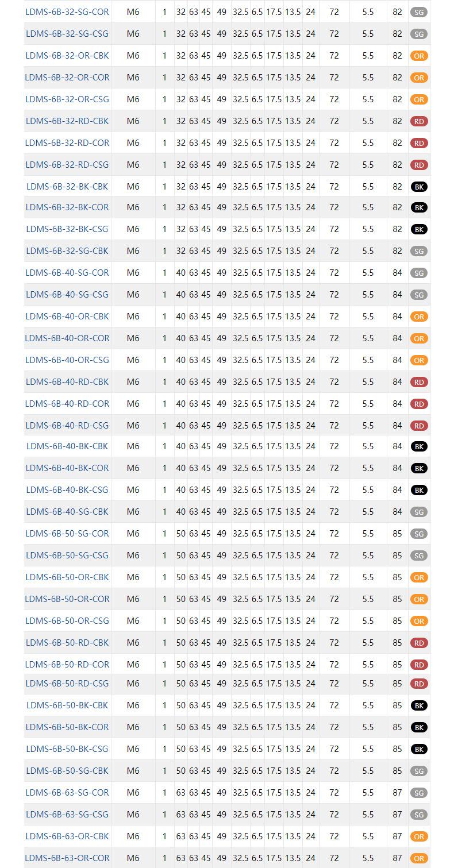Open part link LDMS-6B-32-SG-COR
Screen dimensions: 454x868
67,12
